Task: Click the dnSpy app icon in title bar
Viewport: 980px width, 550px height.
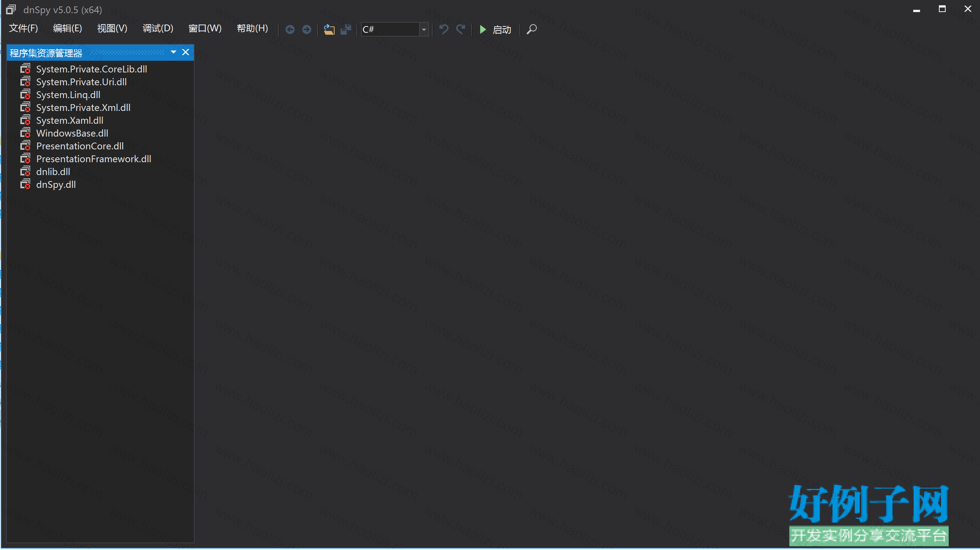Action: coord(11,9)
